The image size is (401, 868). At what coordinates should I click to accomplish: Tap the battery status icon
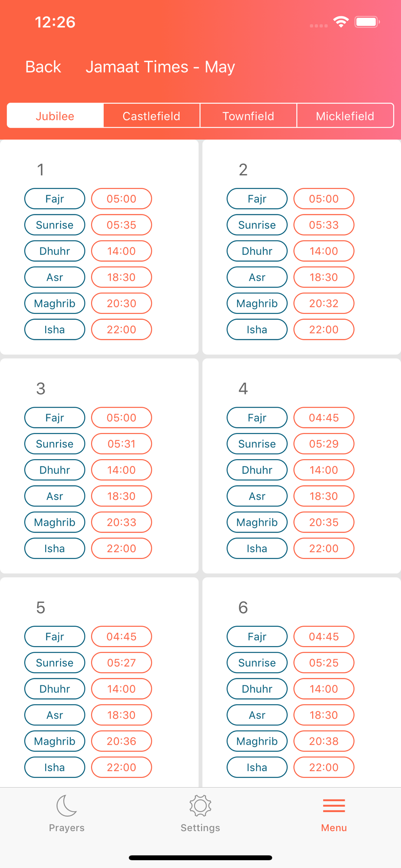tap(367, 22)
